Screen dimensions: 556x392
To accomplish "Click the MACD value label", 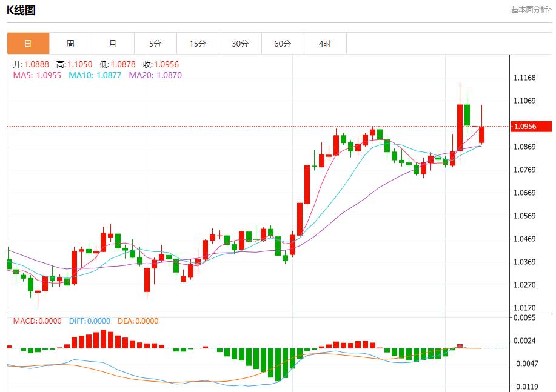I will 37,321.
